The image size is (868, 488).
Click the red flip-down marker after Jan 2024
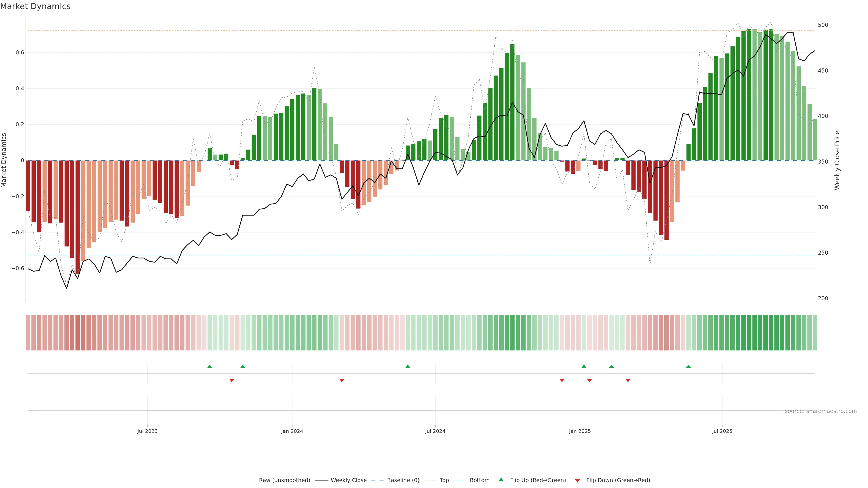click(x=342, y=380)
